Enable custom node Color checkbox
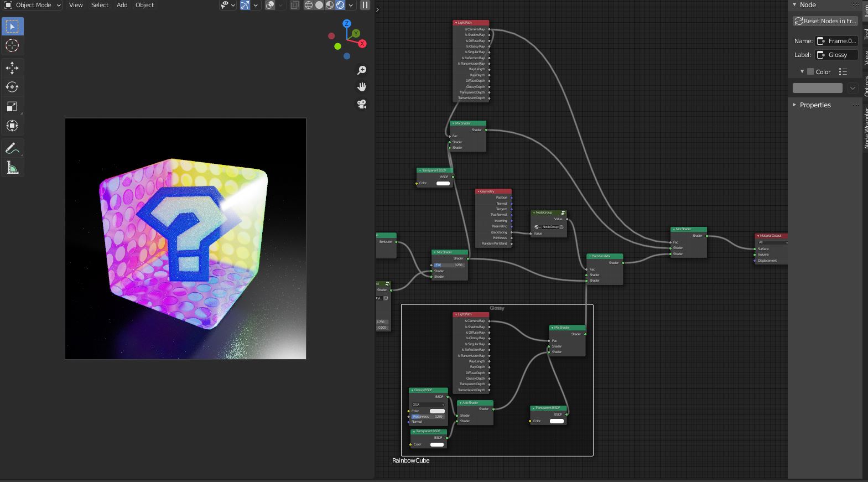Viewport: 868px width, 482px height. point(810,71)
